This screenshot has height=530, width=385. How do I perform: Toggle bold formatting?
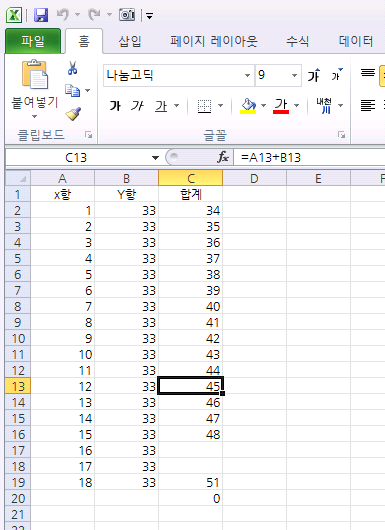click(x=115, y=106)
